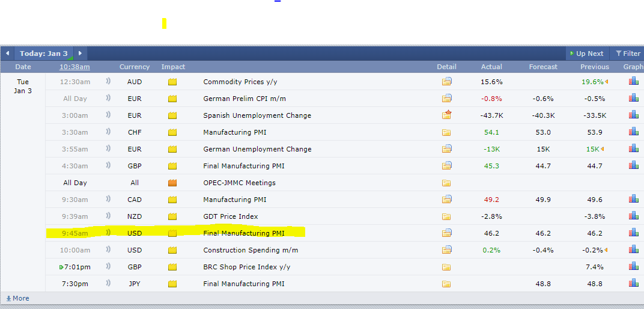Open graph for CHF Manufacturing PMI
Screen dimensions: 644x309
[633, 132]
